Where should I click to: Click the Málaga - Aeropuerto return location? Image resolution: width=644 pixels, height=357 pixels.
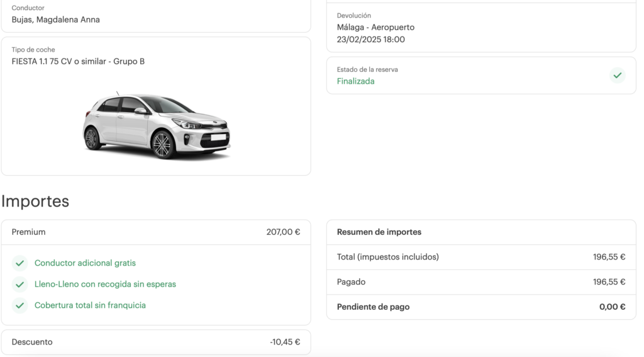click(375, 28)
